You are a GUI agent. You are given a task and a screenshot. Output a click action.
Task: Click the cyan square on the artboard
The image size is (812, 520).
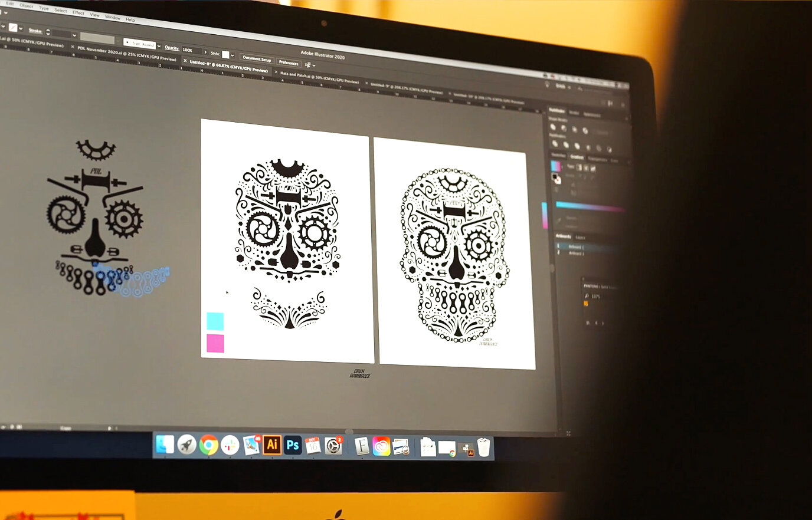tap(215, 321)
